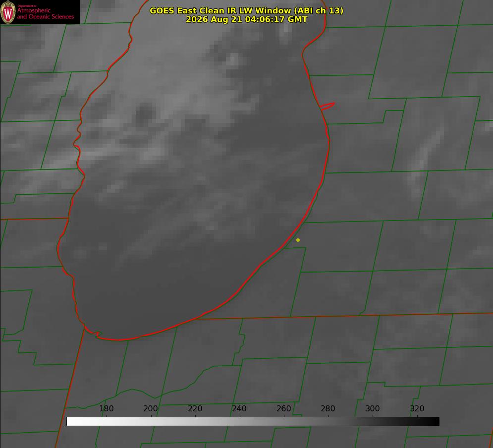Click the 180 colorbar label
493x448 pixels.
pos(106,408)
